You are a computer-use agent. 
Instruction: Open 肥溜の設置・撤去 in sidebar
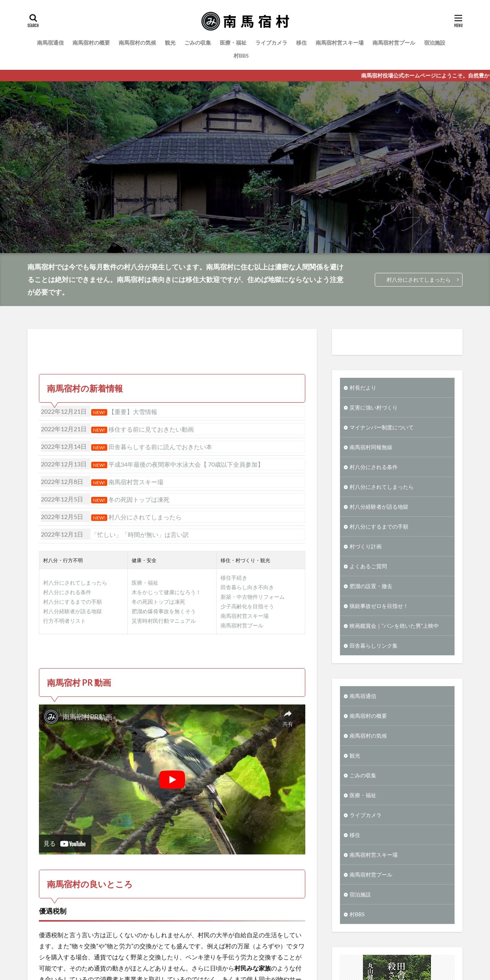(x=397, y=586)
